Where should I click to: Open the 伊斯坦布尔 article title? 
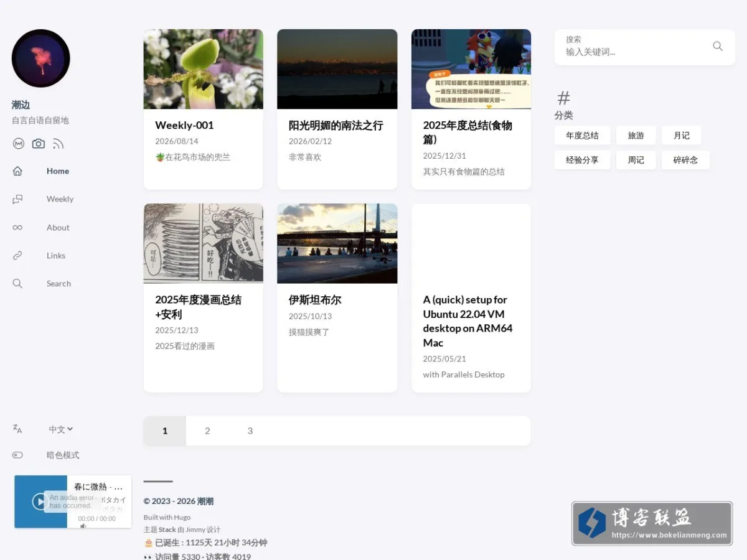315,300
